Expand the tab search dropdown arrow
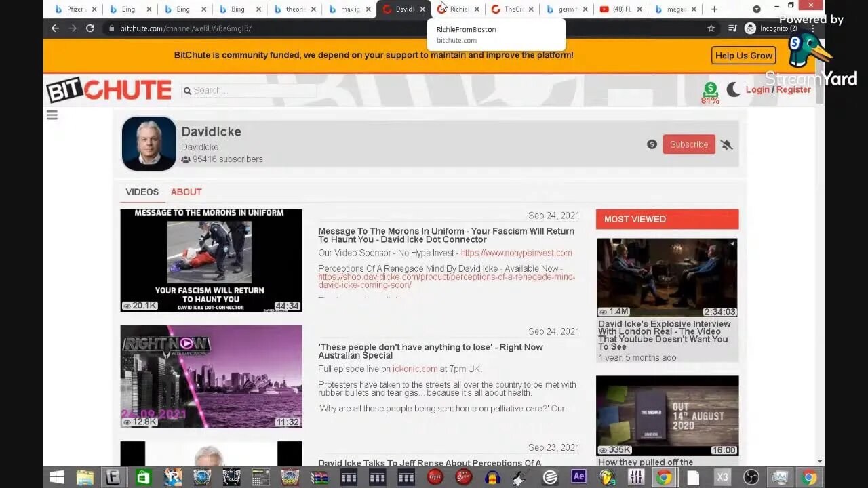This screenshot has width=868, height=488. coord(757,9)
